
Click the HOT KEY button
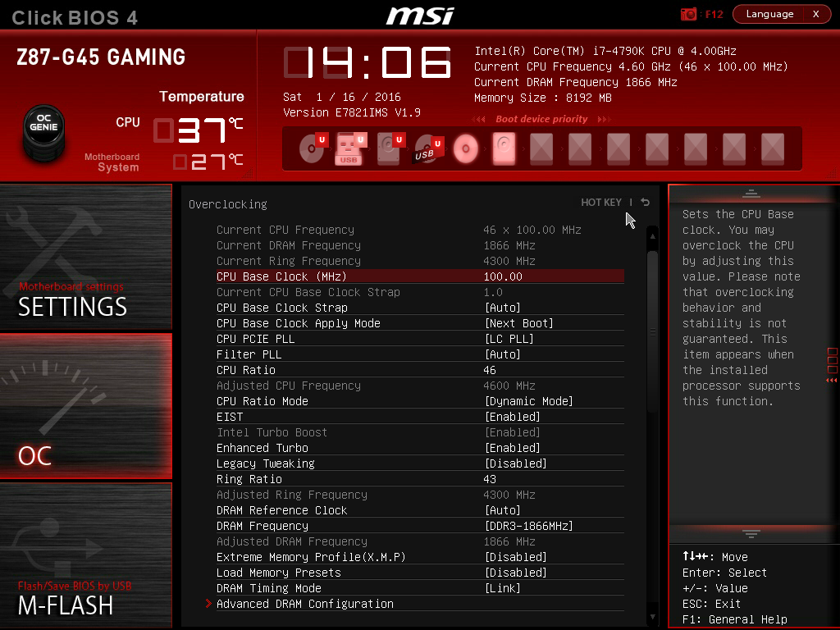[601, 202]
